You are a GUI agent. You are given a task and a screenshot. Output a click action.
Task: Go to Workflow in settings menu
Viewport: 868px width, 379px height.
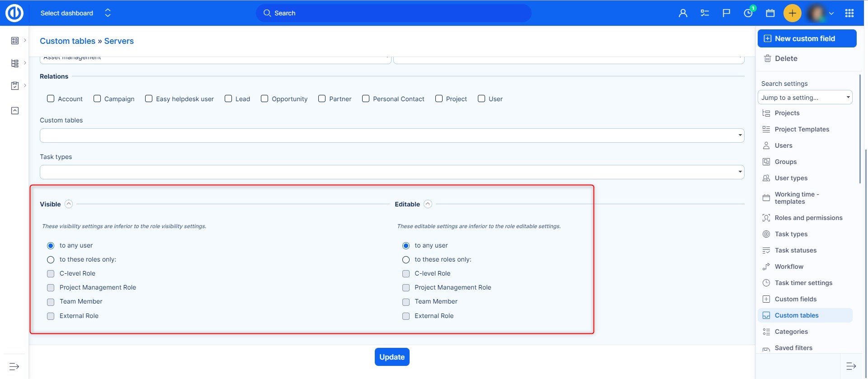coord(789,267)
